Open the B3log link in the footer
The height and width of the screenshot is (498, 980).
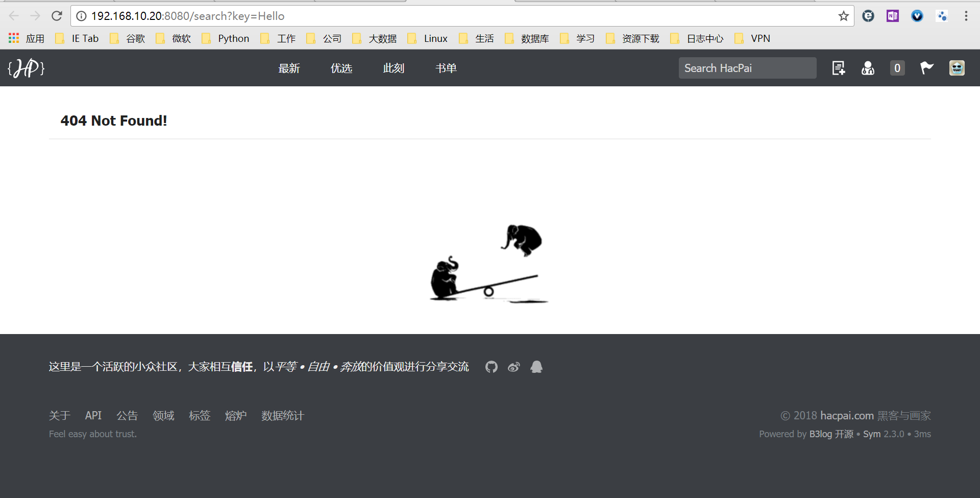[x=821, y=434]
